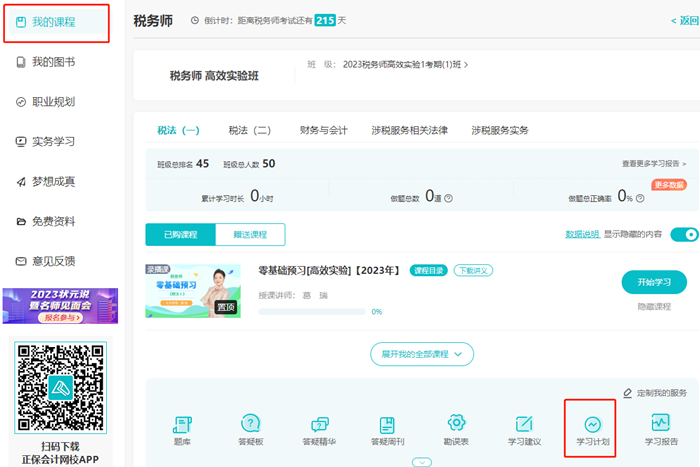Switch to 涉税服务相关法律 tab
The image size is (700, 467).
pyautogui.click(x=409, y=130)
